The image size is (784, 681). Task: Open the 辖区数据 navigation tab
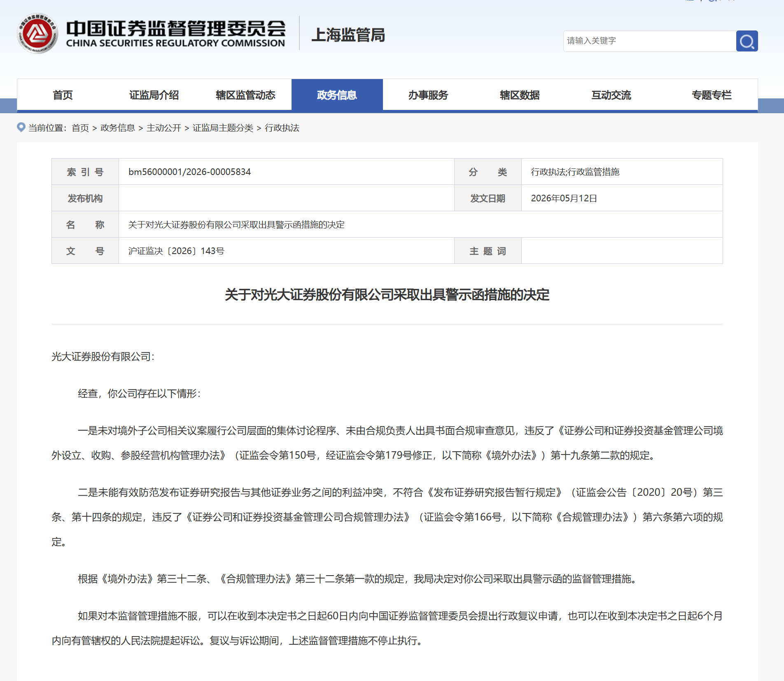pyautogui.click(x=520, y=95)
